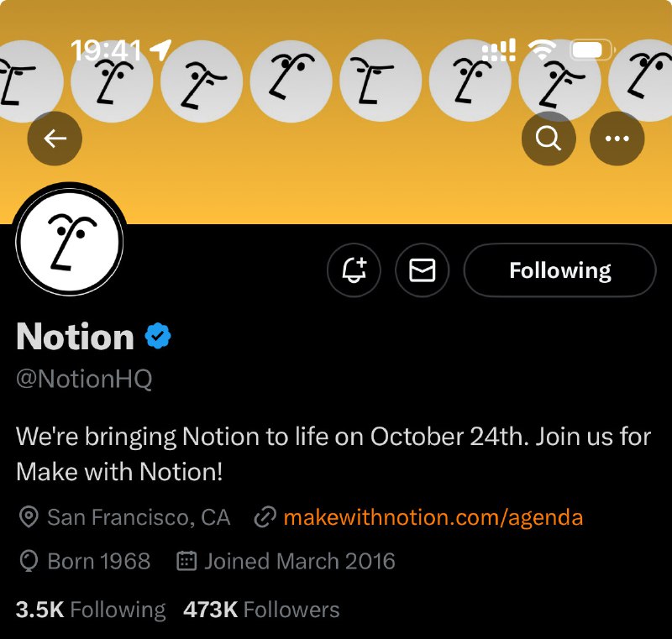Viewport: 672px width, 639px height.
Task: Tap the Notion profile name
Action: (75, 337)
